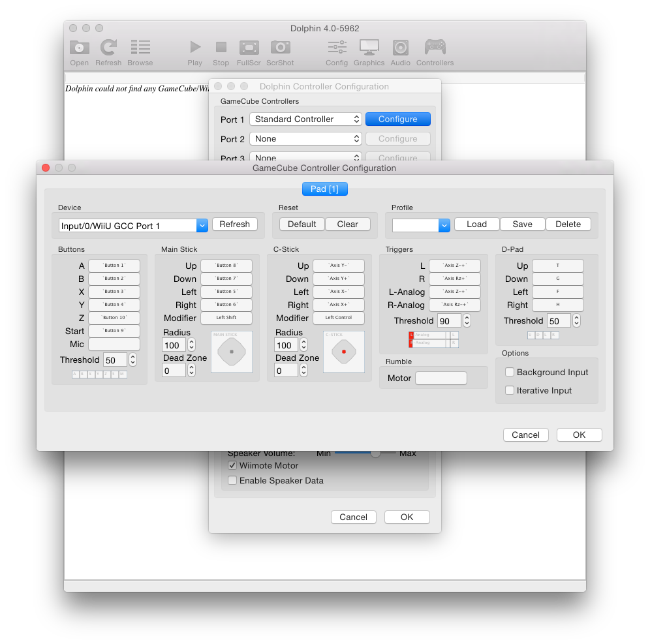Open Port 2 None dropdown
This screenshot has height=644, width=650.
point(305,139)
